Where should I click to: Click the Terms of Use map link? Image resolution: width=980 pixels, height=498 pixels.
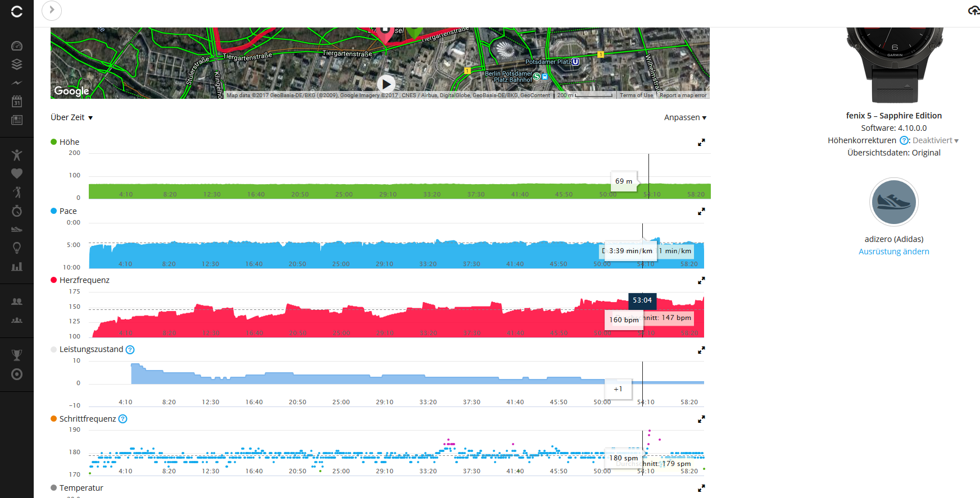click(x=636, y=95)
